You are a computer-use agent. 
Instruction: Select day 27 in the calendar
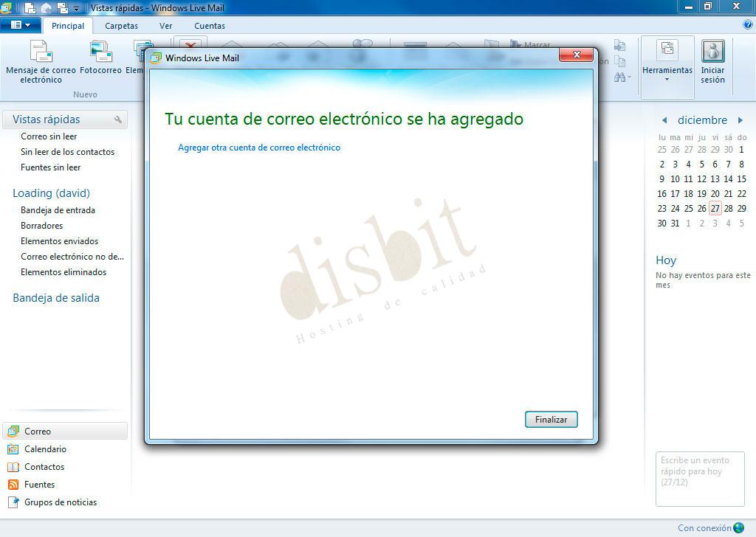pos(714,208)
